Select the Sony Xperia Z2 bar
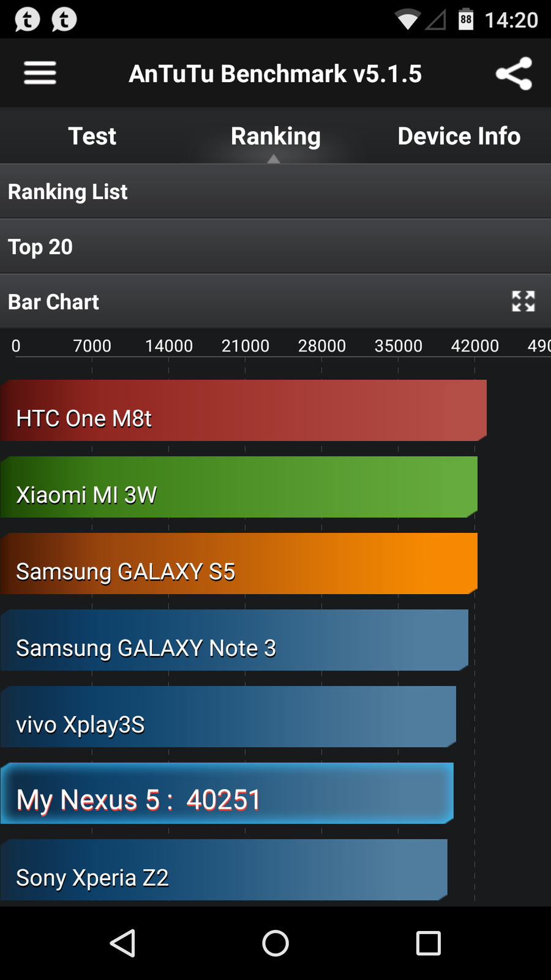Screen dimensions: 551x980 [x=223, y=870]
